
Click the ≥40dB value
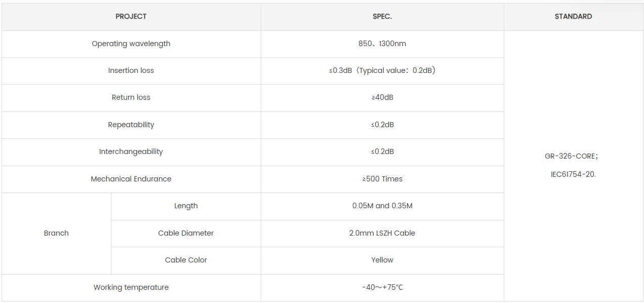[382, 97]
